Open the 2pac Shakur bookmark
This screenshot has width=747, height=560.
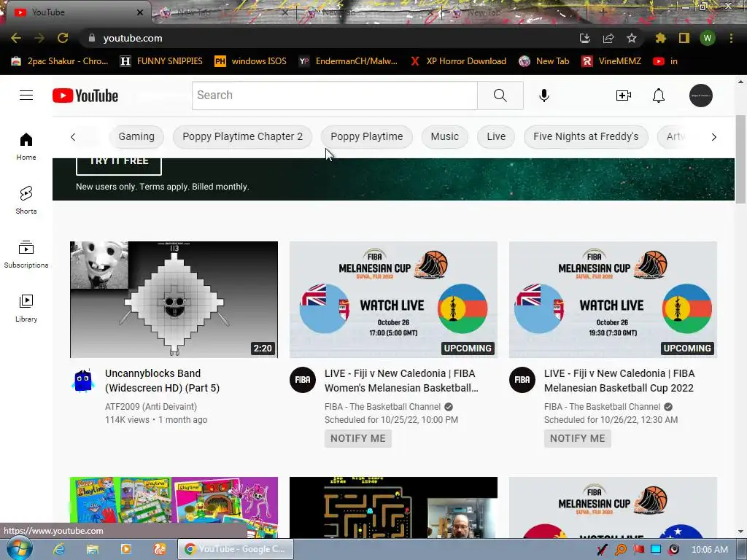point(60,61)
